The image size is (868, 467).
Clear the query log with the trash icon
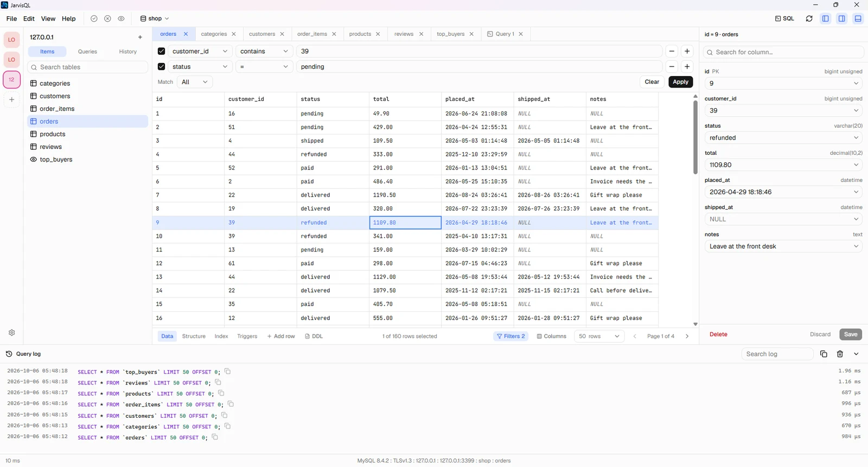pos(840,354)
